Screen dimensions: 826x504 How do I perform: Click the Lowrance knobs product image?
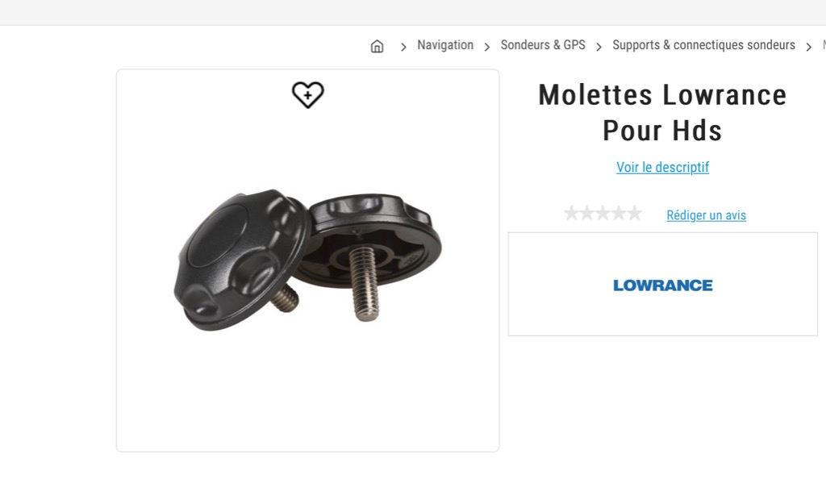(307, 258)
